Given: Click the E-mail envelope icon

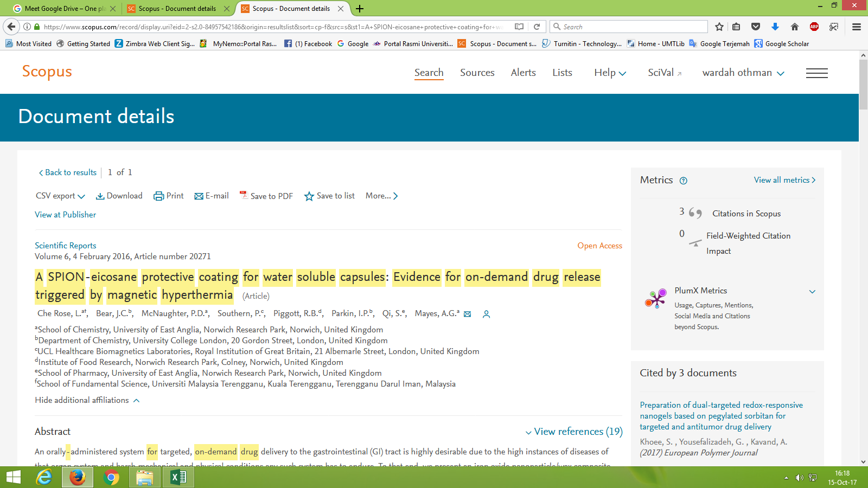Looking at the screenshot, I should (199, 196).
